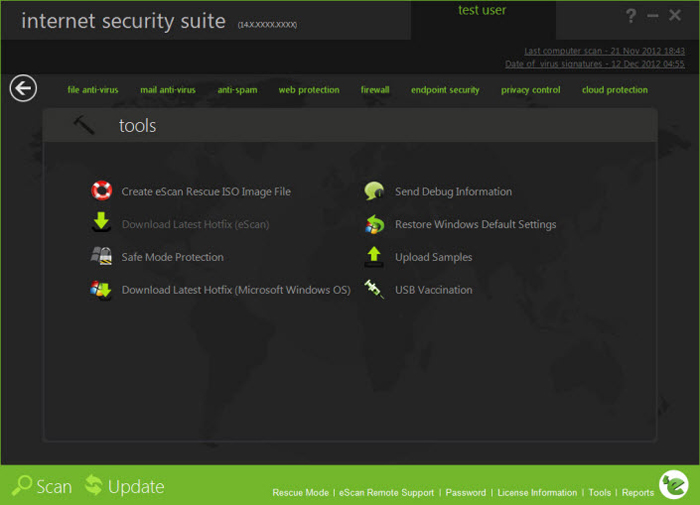This screenshot has height=505, width=700.
Task: Open eScan Remote Support link
Action: (386, 492)
